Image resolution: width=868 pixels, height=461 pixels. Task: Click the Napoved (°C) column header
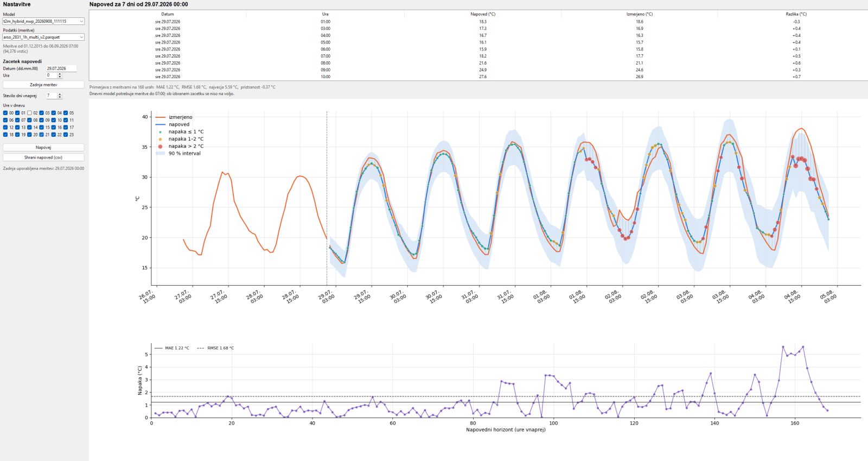pyautogui.click(x=483, y=14)
